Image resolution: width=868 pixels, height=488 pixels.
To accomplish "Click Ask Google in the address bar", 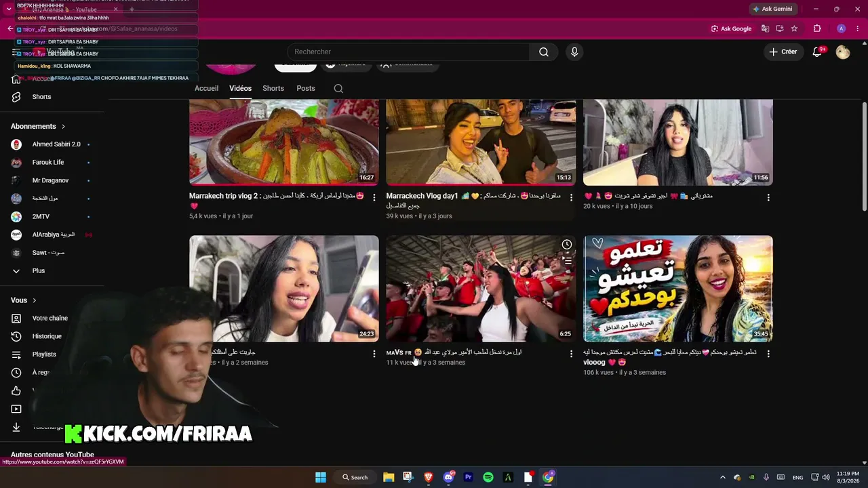I will 731,28.
